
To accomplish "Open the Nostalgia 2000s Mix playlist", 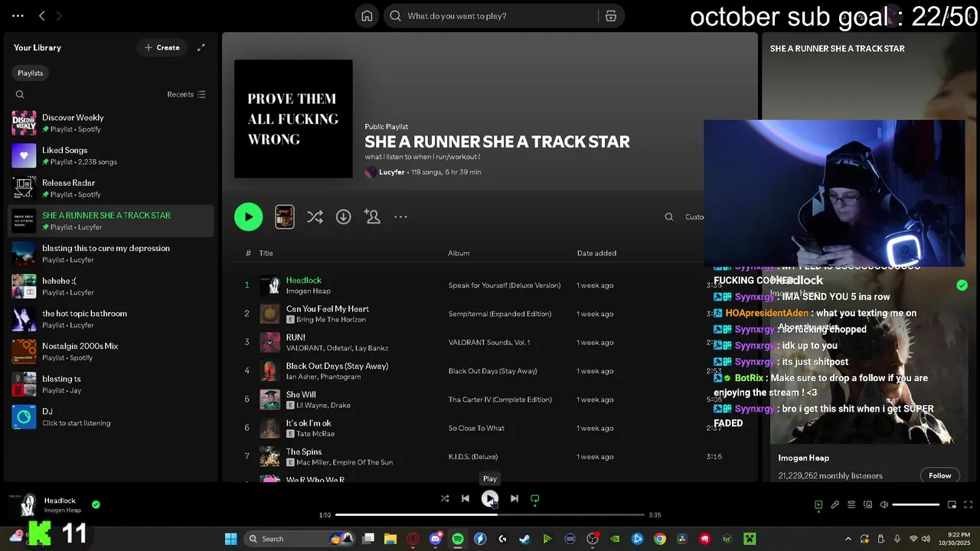I will [x=111, y=351].
